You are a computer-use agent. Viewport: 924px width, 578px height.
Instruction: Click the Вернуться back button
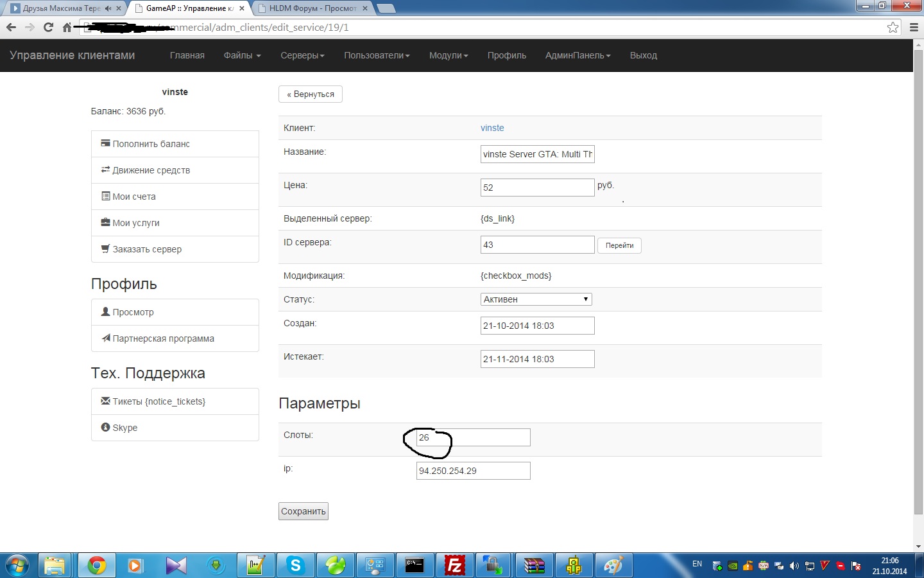311,94
